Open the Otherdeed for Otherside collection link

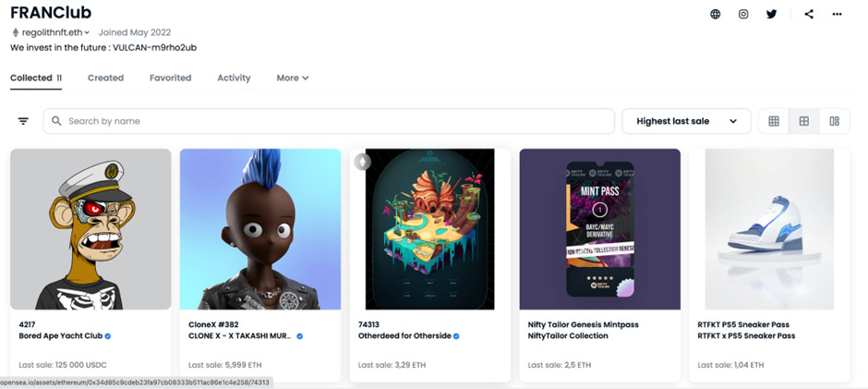[x=404, y=335]
